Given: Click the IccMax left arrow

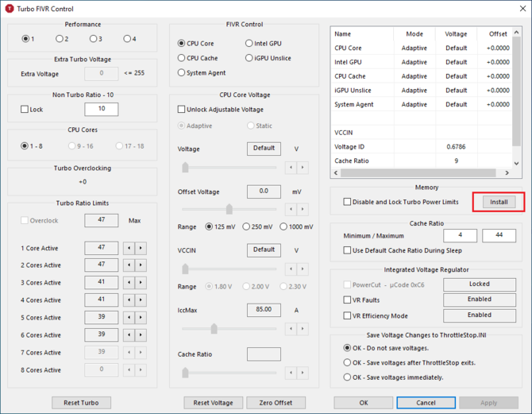Looking at the screenshot, I should point(291,329).
